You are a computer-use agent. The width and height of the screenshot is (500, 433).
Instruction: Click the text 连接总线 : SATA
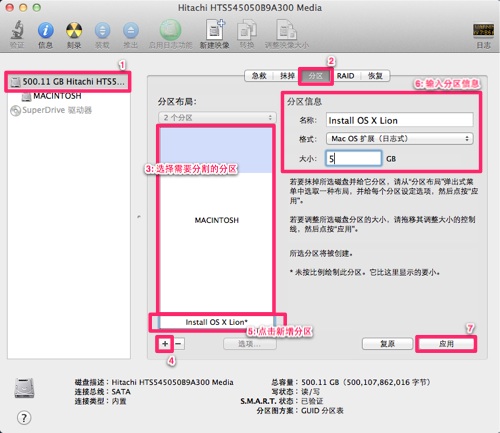click(103, 391)
